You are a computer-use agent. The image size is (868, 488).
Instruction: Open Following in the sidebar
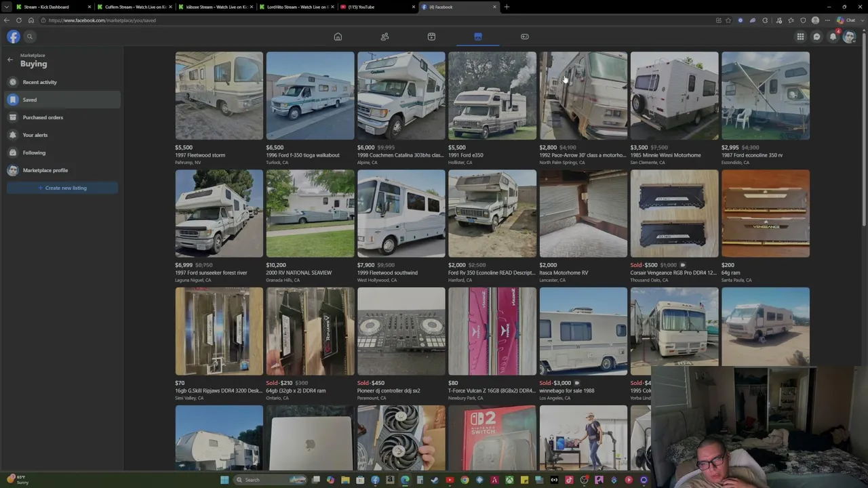click(62, 152)
